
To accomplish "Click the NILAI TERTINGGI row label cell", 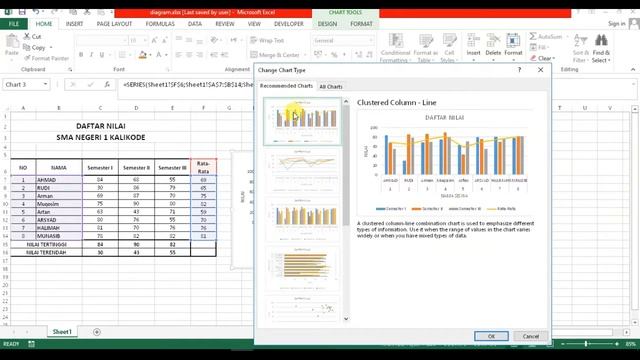I will pyautogui.click(x=46, y=244).
